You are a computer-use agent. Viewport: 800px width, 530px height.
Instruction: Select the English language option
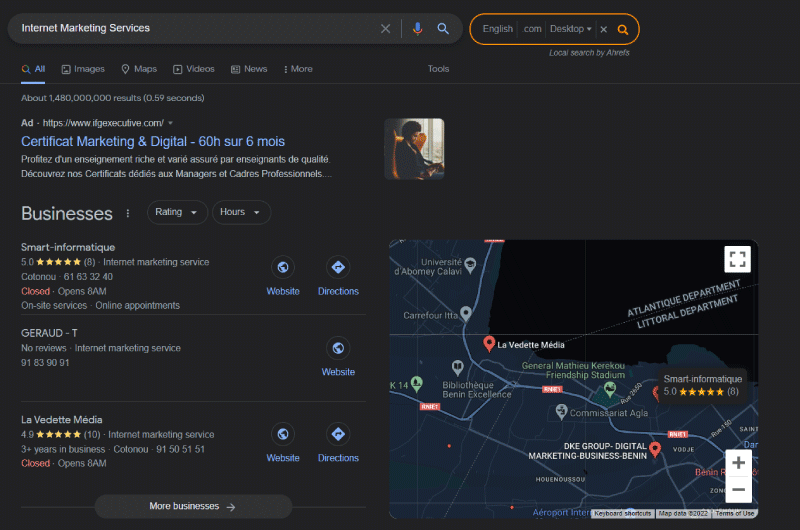click(x=497, y=29)
